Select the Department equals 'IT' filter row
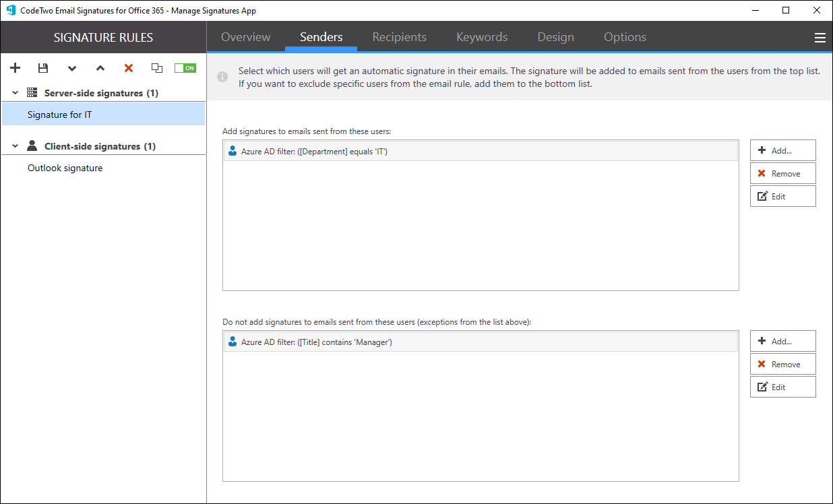 pos(481,152)
